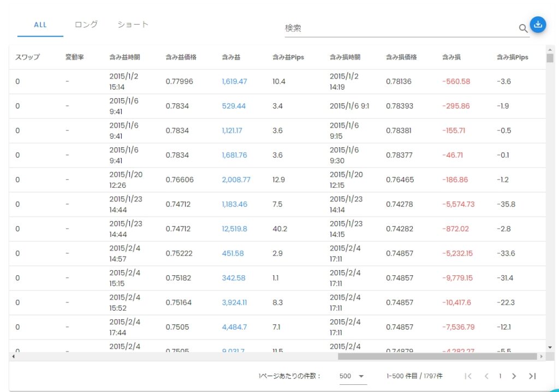The image size is (559, 392).
Task: Switch to the ロング tab
Action: [x=86, y=25]
